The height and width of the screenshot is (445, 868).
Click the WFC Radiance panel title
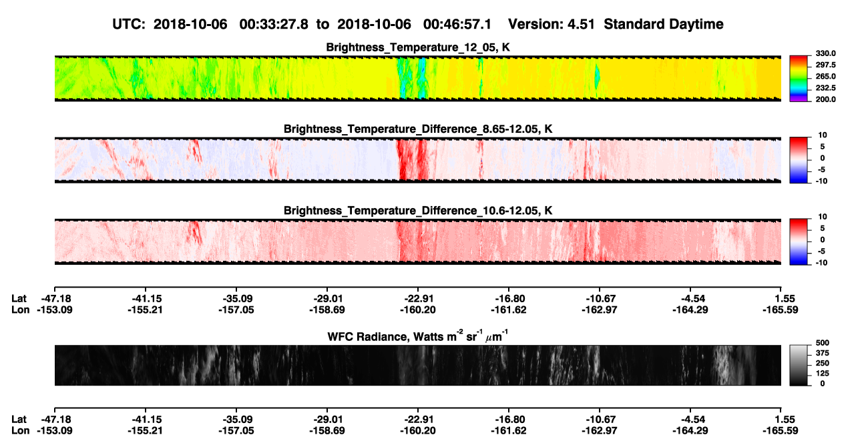(x=418, y=336)
